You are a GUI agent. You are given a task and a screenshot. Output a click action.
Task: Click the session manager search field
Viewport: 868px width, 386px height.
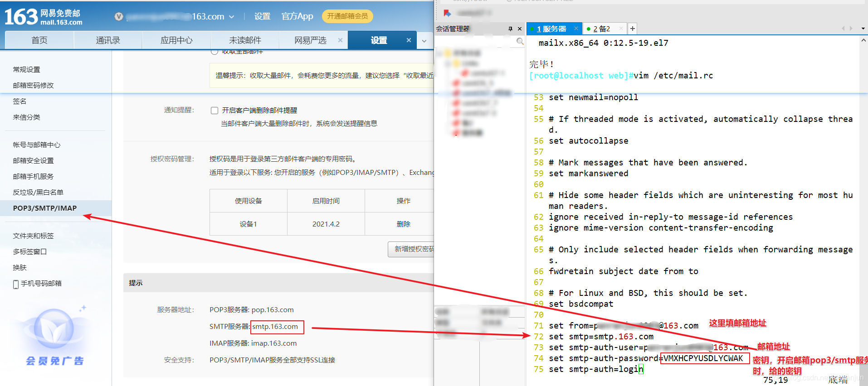click(x=475, y=41)
